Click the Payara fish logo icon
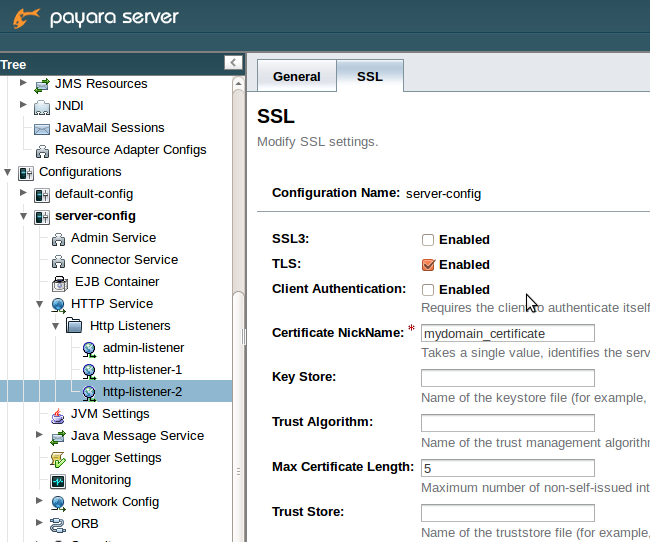The image size is (650, 542). 26,17
